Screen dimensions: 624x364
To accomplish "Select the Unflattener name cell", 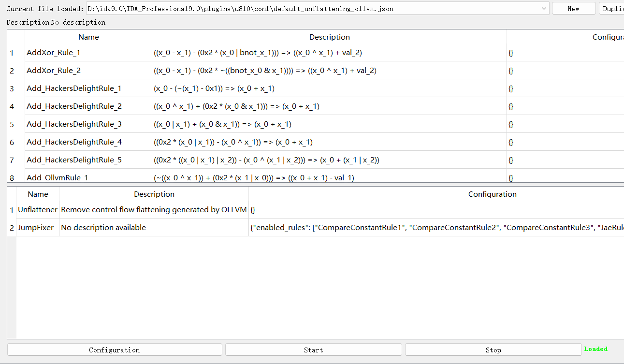I will pyautogui.click(x=38, y=209).
